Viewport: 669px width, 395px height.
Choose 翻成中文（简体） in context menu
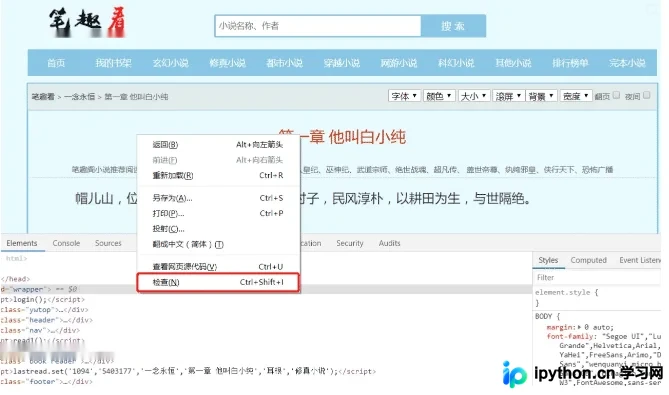218,244
